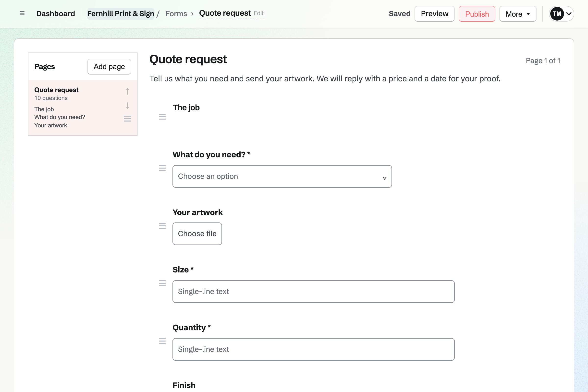Click the 10 questions count
This screenshot has width=588, height=392.
click(51, 98)
